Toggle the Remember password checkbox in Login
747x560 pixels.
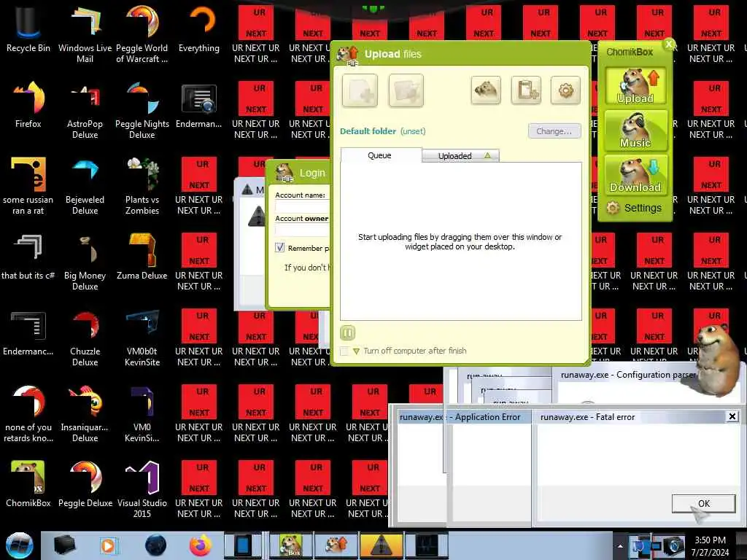tap(279, 248)
